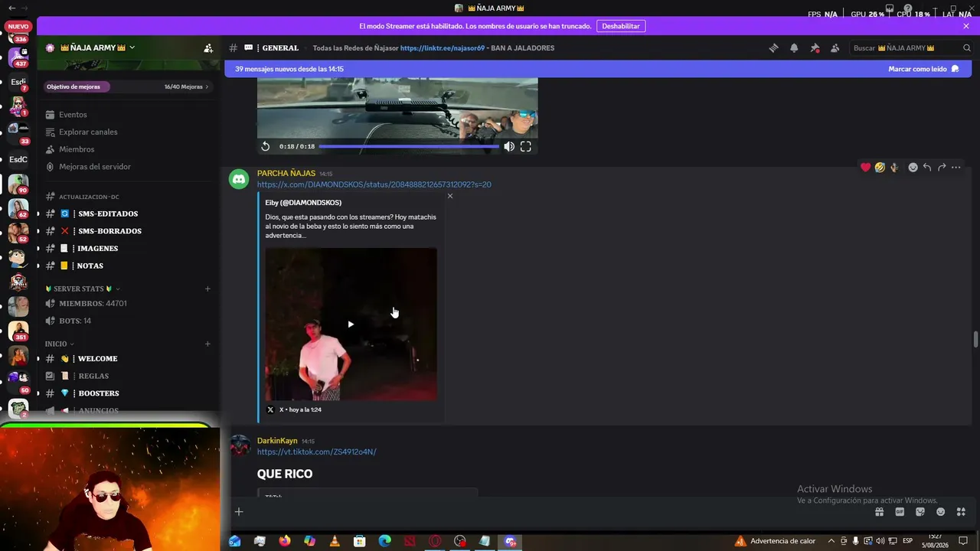Jump to new messages with NUEVO pill
Image resolution: width=980 pixels, height=551 pixels.
(18, 26)
